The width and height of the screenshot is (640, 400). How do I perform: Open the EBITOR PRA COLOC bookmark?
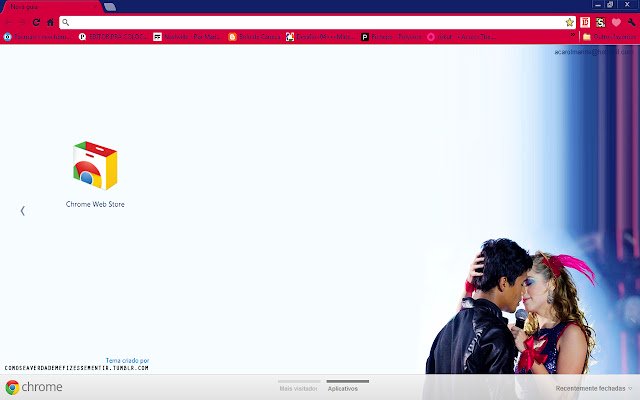113,37
